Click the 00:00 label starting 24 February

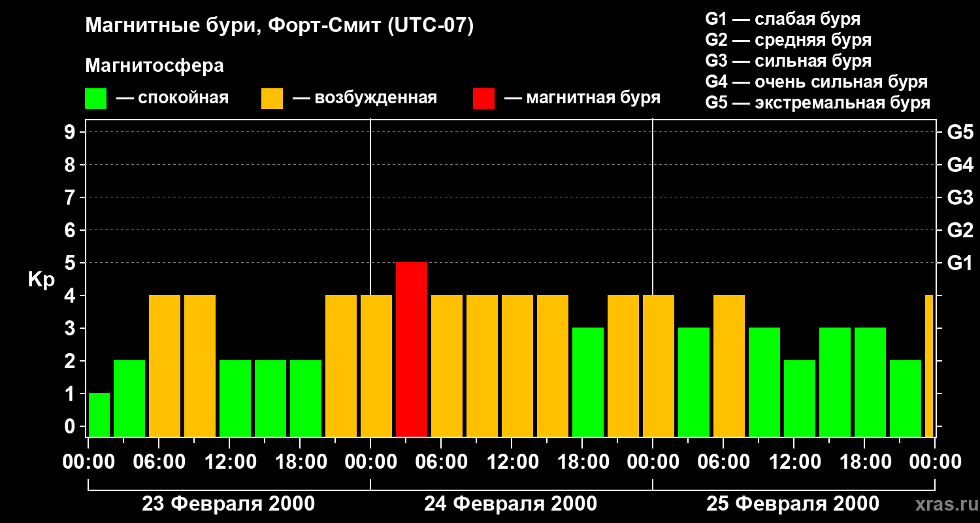(371, 462)
